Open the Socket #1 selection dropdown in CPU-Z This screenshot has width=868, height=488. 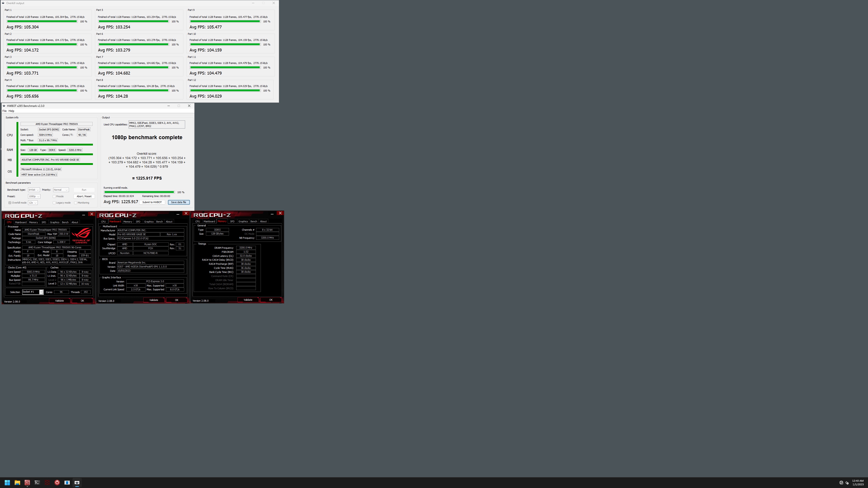point(33,292)
